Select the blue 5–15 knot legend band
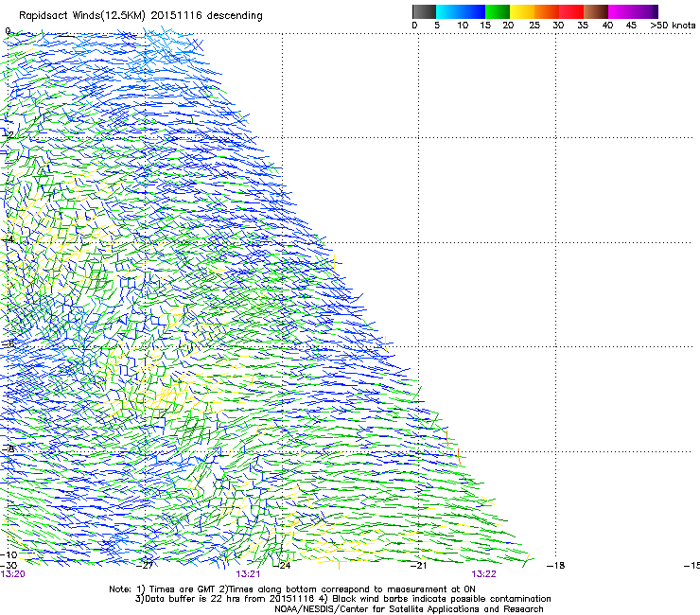Image resolution: width=700 pixels, height=615 pixels. [x=461, y=11]
